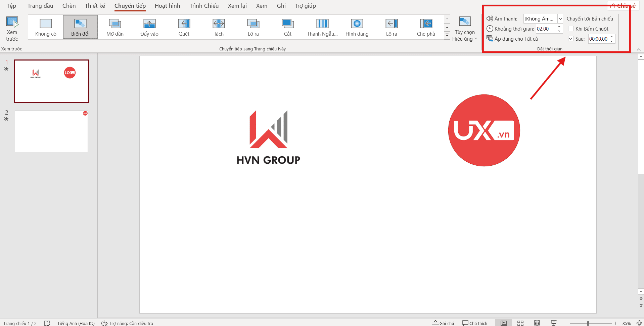The width and height of the screenshot is (644, 326).
Task: Apply the Đẩy vào push transition
Action: pyautogui.click(x=149, y=27)
